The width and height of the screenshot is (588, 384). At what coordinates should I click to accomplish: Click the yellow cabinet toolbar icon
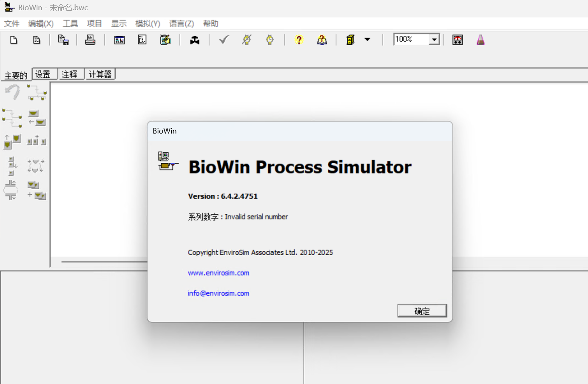pyautogui.click(x=350, y=40)
